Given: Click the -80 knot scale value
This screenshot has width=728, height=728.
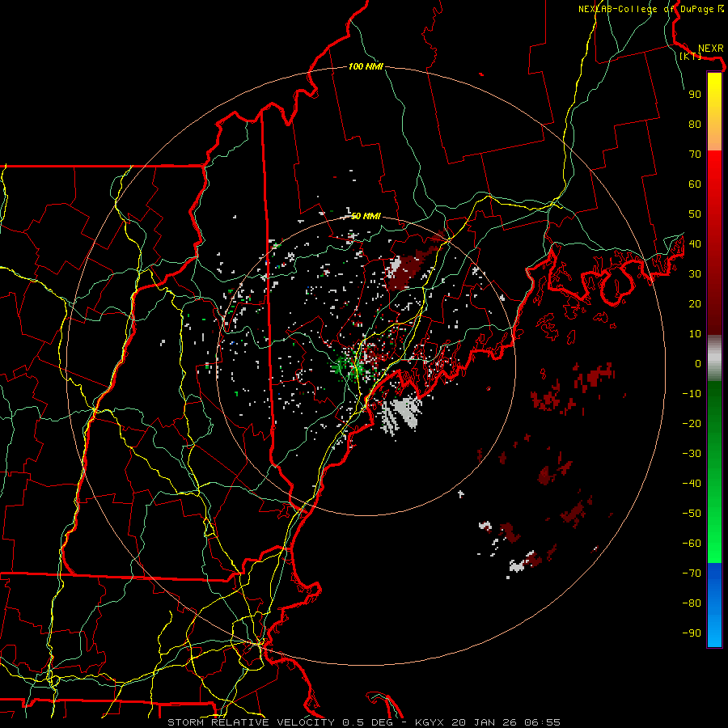Looking at the screenshot, I should [x=692, y=603].
